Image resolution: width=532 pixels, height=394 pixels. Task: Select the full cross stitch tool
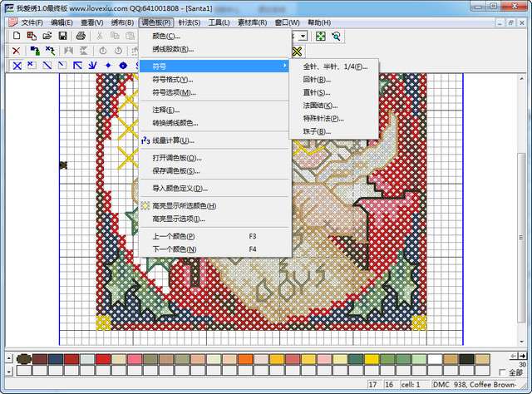point(17,66)
